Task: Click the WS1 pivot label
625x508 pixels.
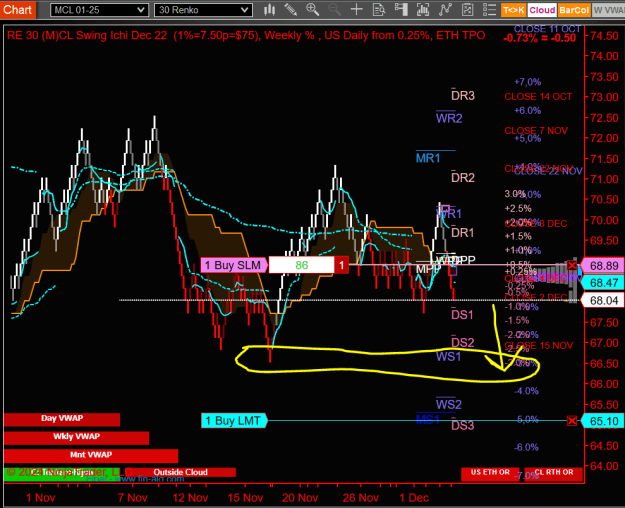Action: 448,356
